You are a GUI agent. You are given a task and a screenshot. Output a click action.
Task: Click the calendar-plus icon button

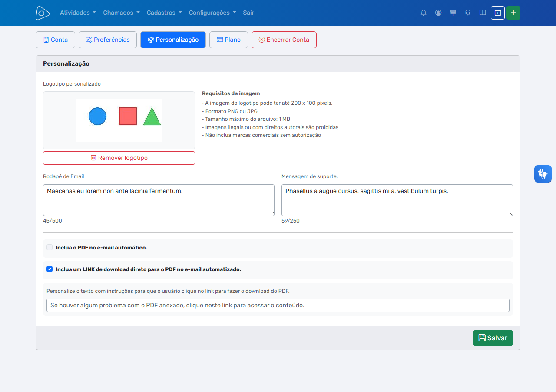[498, 13]
